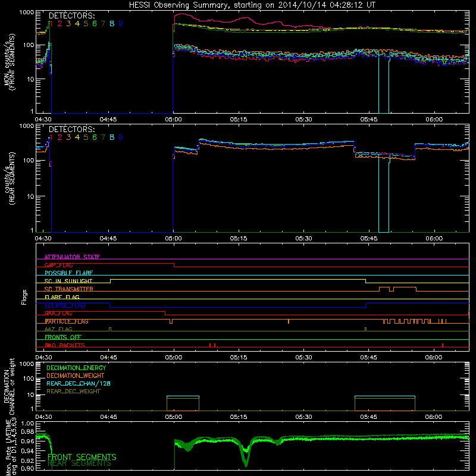Click the SC_TRANSMITTER flag label
This screenshot has width=476, height=476.
[69, 289]
